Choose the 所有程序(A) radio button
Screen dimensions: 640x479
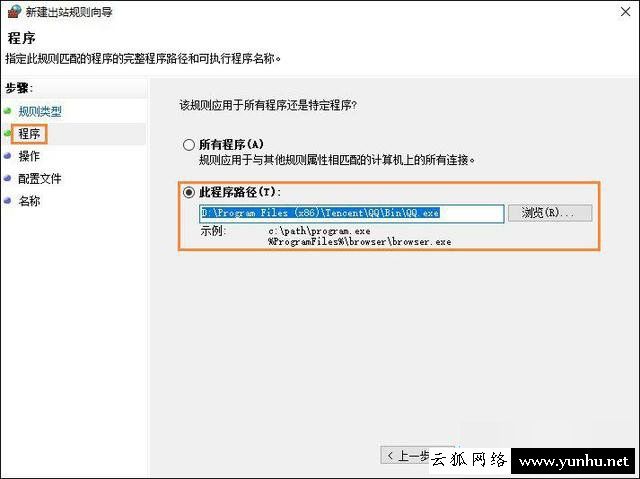189,144
